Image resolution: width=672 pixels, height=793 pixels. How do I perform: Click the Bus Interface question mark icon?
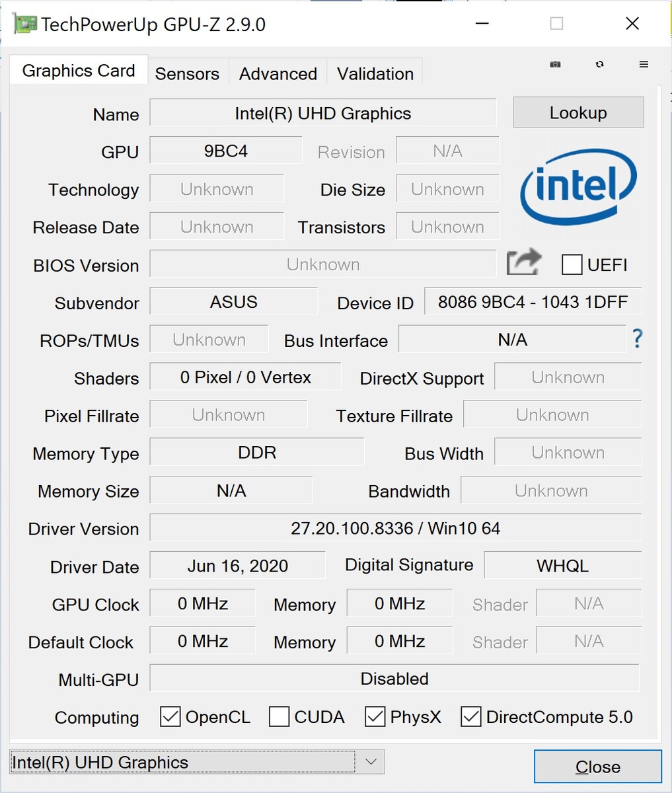pyautogui.click(x=637, y=339)
